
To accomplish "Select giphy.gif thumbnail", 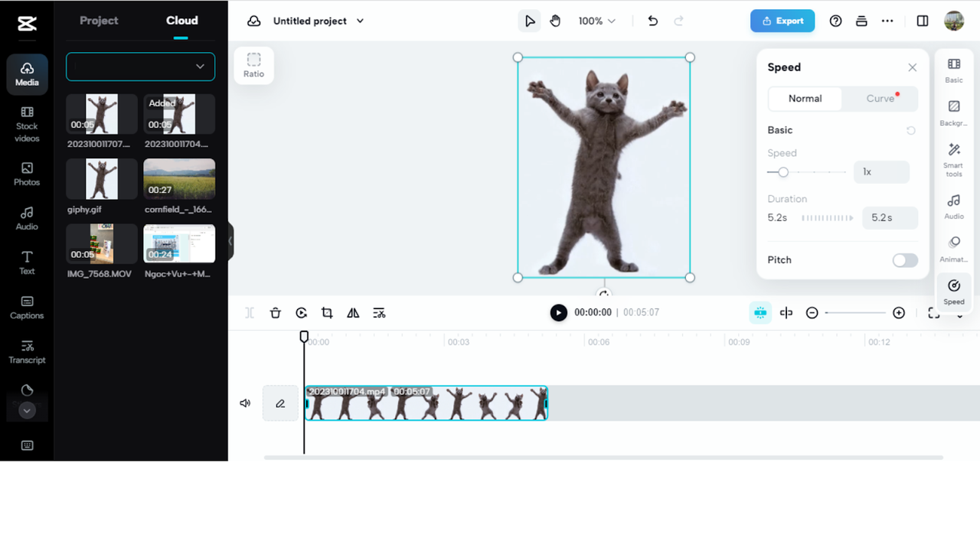I will click(102, 179).
